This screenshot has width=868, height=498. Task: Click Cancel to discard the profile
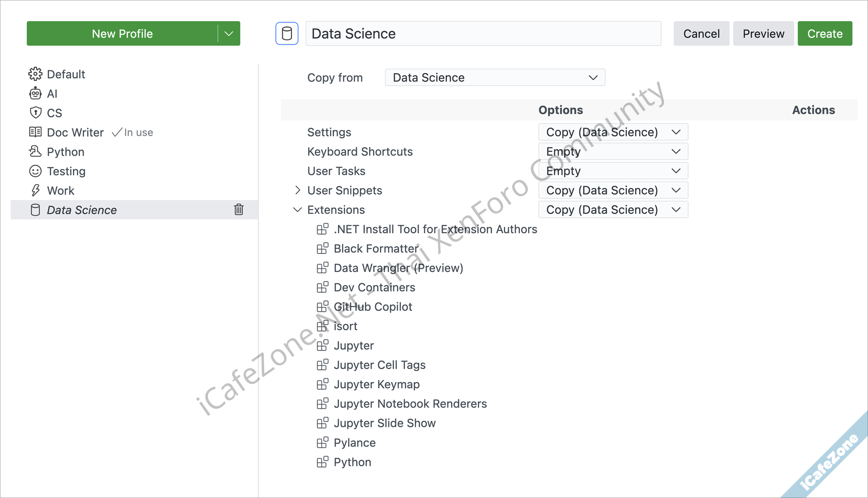701,33
